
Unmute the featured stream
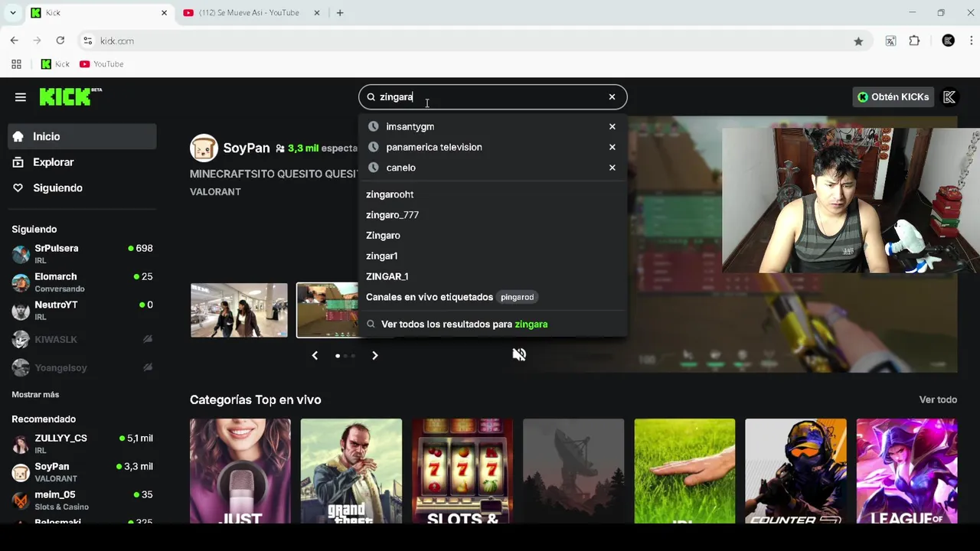pyautogui.click(x=519, y=354)
